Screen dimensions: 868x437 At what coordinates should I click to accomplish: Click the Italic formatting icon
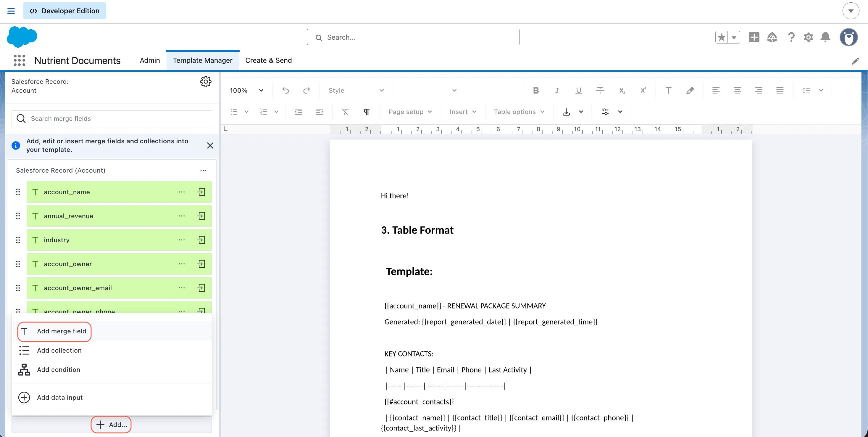click(x=557, y=90)
